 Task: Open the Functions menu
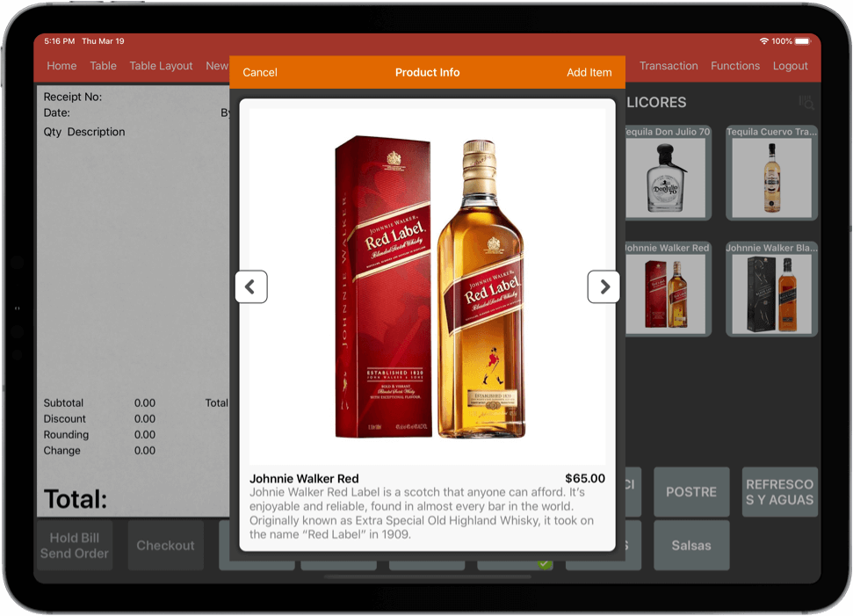(735, 66)
